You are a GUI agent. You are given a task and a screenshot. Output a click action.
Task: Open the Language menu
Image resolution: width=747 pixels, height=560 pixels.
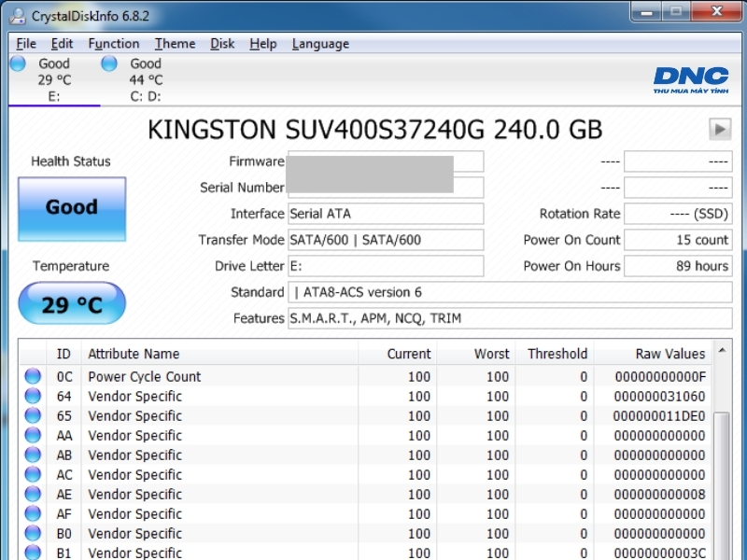[320, 44]
